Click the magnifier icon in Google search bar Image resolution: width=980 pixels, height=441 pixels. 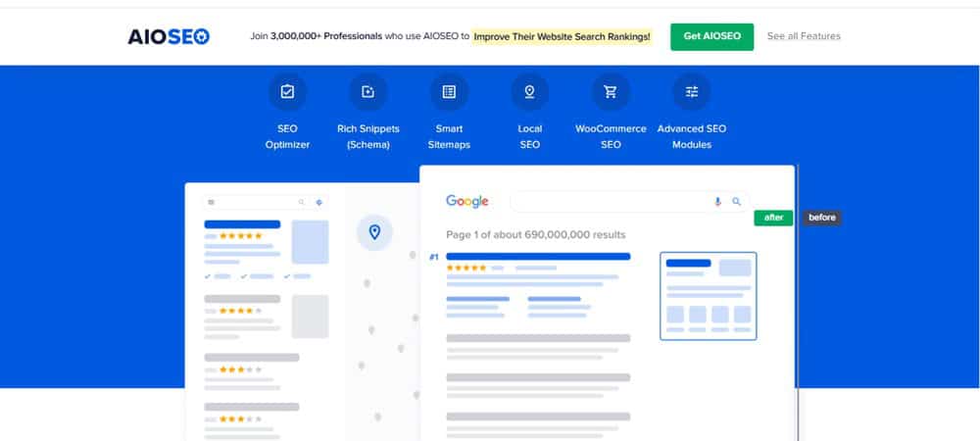(737, 202)
